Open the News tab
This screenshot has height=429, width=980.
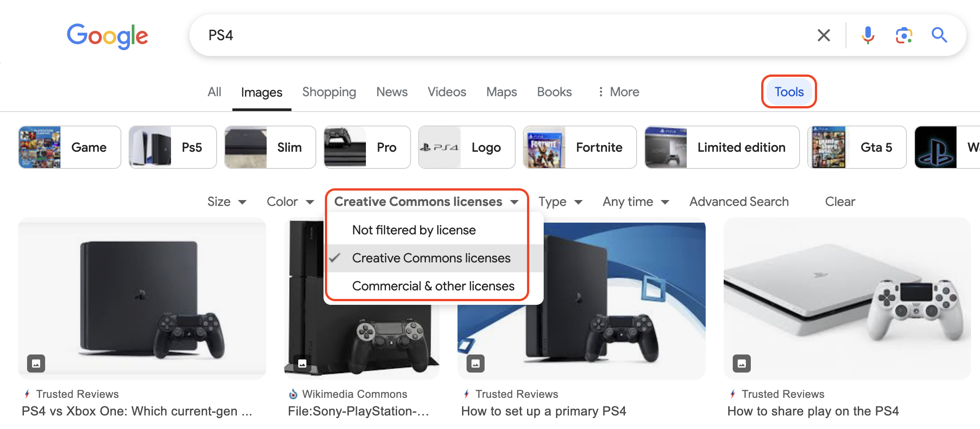point(392,92)
